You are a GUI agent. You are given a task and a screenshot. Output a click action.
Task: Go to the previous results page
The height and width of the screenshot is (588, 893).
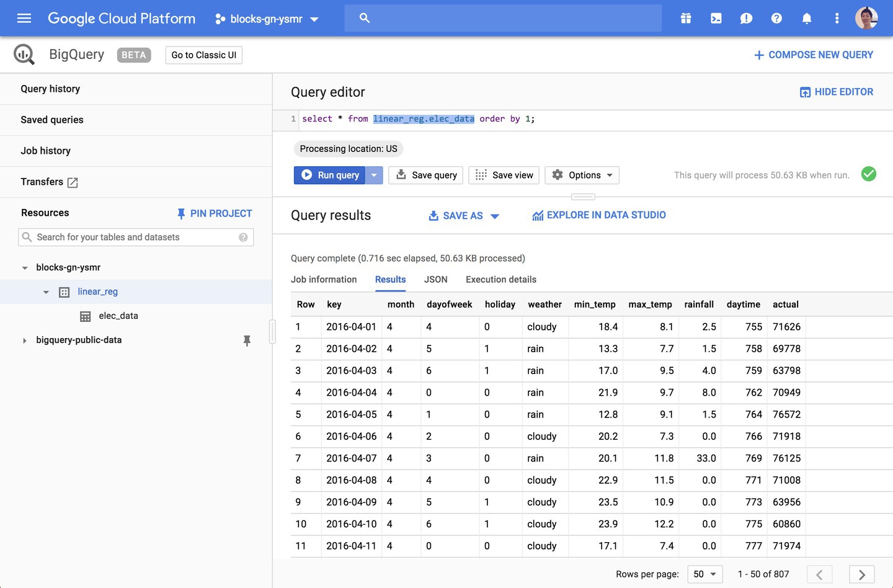[x=819, y=574]
